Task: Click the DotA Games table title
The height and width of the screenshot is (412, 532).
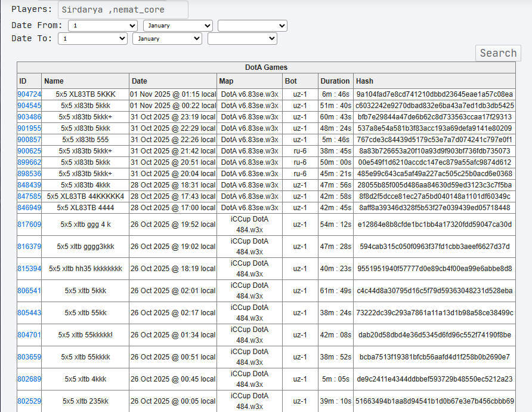Action: point(266,67)
